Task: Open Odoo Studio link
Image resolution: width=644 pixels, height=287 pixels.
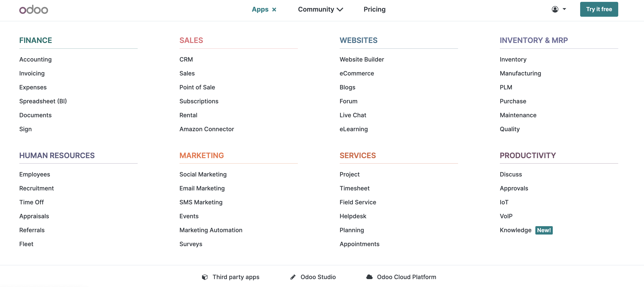Action: coord(318,277)
